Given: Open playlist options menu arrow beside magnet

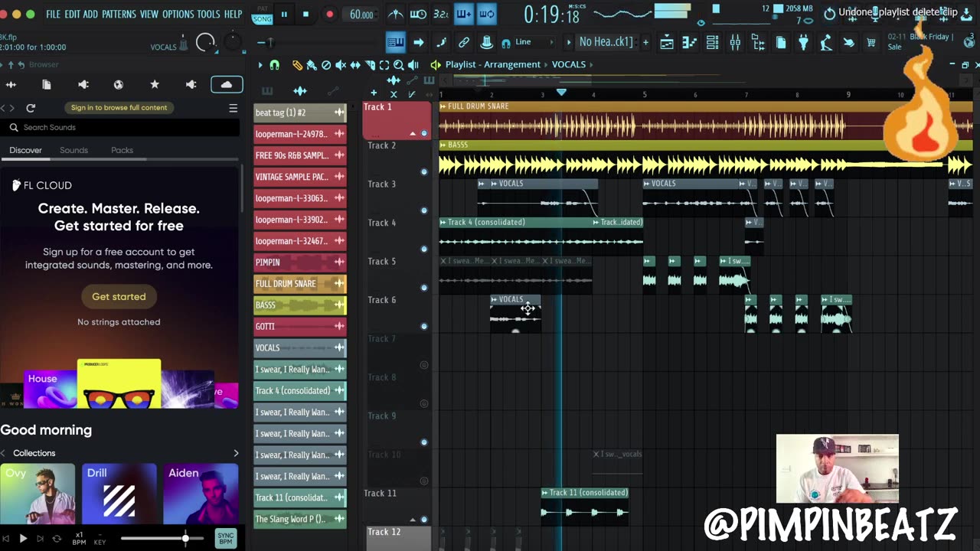Looking at the screenshot, I should (260, 65).
